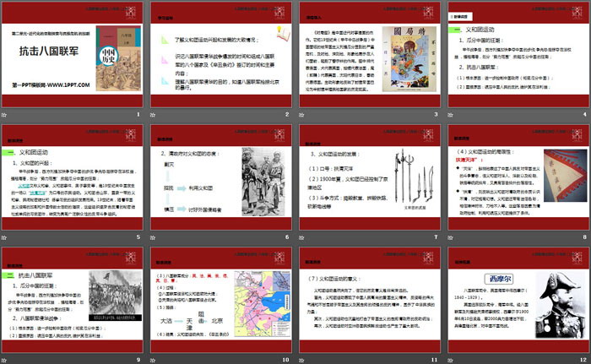Viewport: 591px width, 364px height.
Task: Click animation star icon under slide 7
Action: [x=301, y=237]
